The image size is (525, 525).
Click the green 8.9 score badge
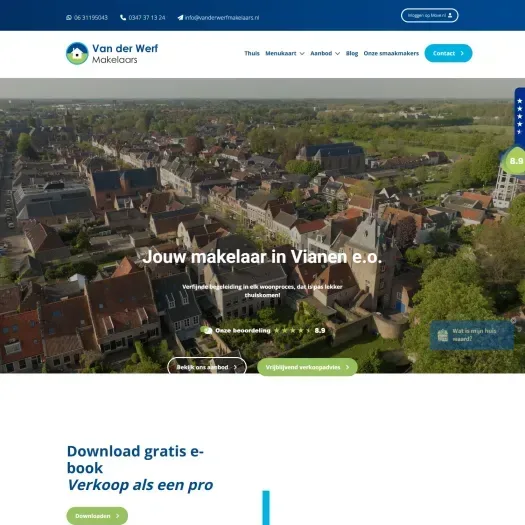(515, 161)
